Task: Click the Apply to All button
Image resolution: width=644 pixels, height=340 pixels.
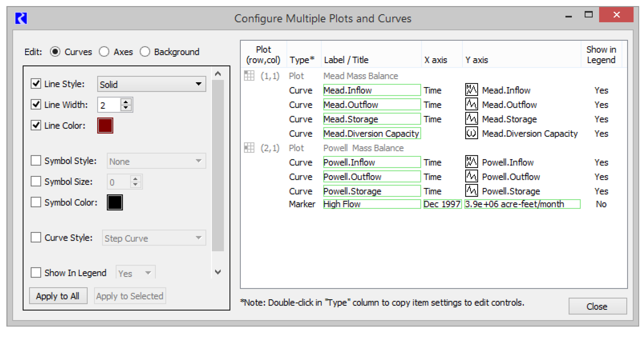Action: pos(58,296)
